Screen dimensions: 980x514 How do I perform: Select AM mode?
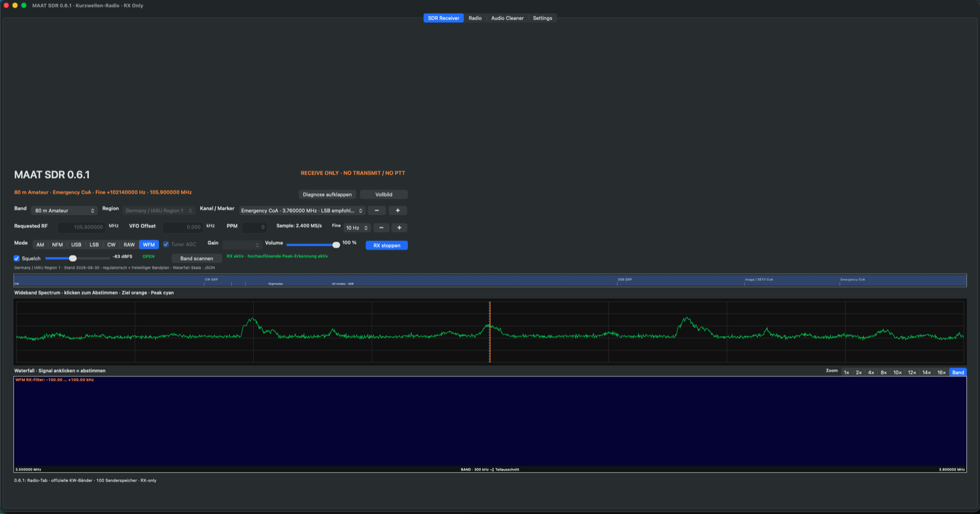pos(40,244)
